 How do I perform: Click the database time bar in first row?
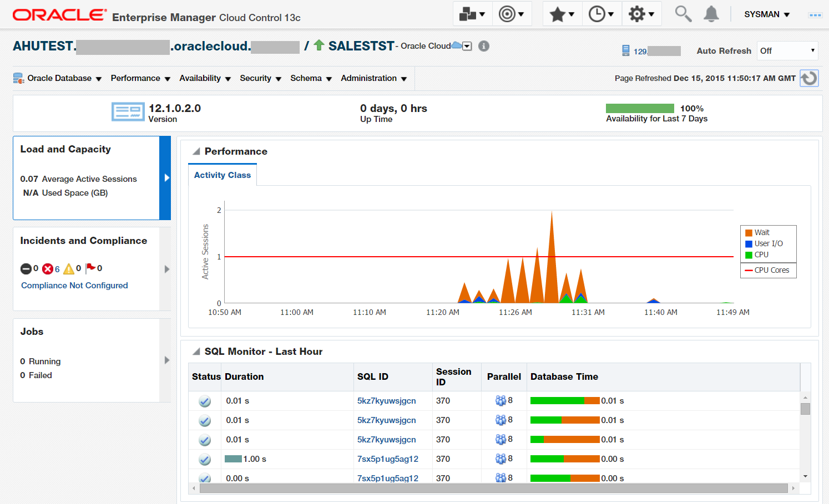coord(565,401)
